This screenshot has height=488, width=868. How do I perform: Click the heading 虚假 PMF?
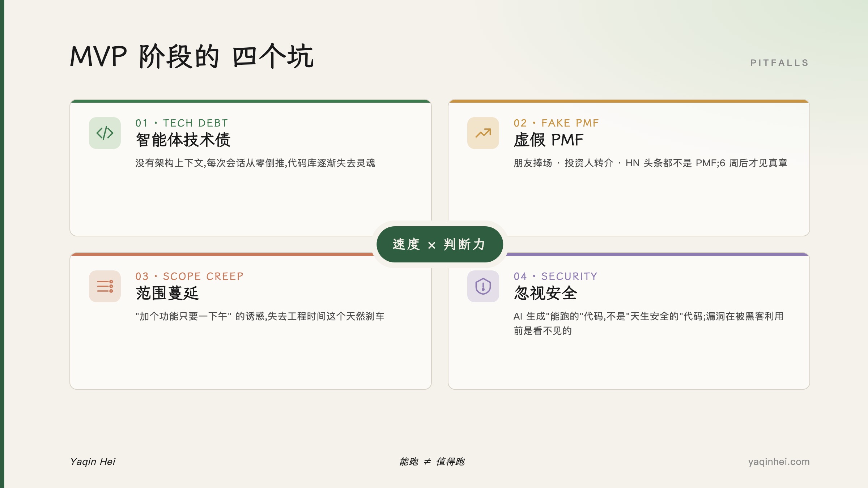[x=549, y=140]
